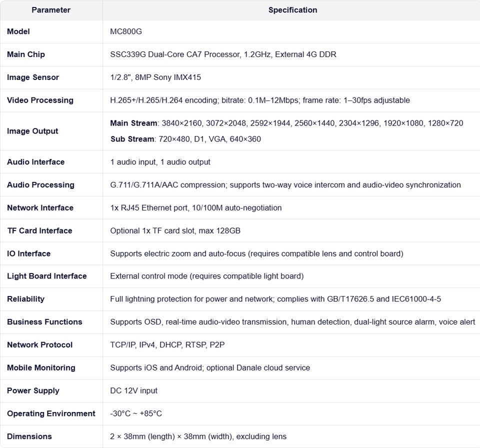Click the IO Interface label

(29, 254)
